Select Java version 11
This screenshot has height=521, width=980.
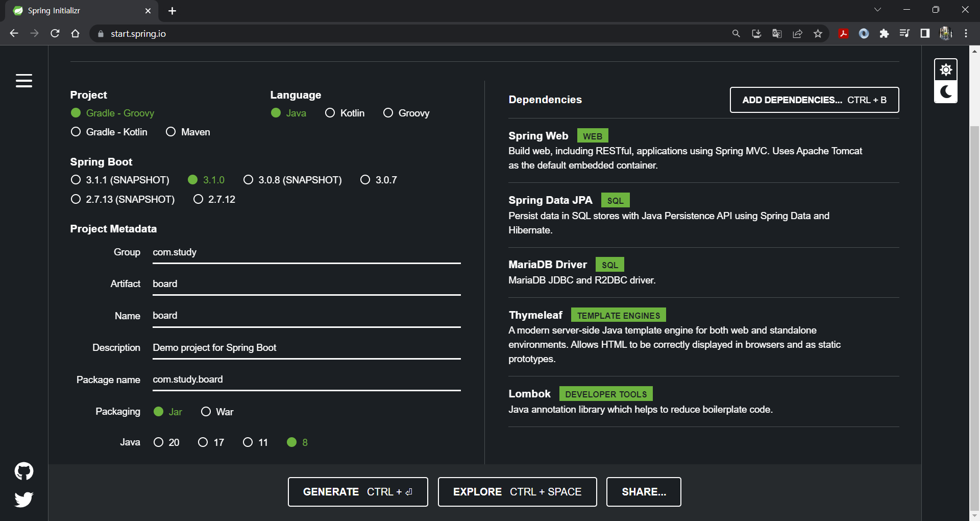pos(255,442)
